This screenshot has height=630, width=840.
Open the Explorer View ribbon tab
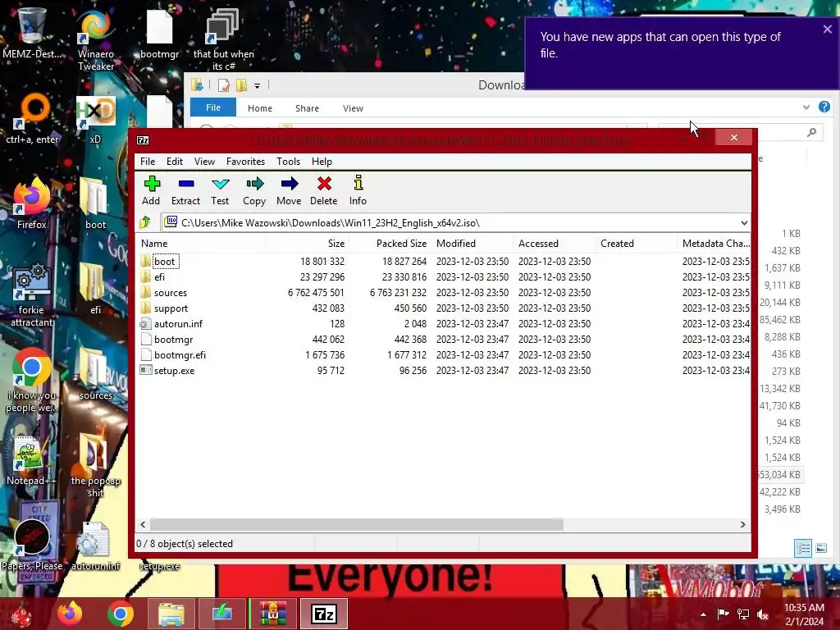pos(353,108)
